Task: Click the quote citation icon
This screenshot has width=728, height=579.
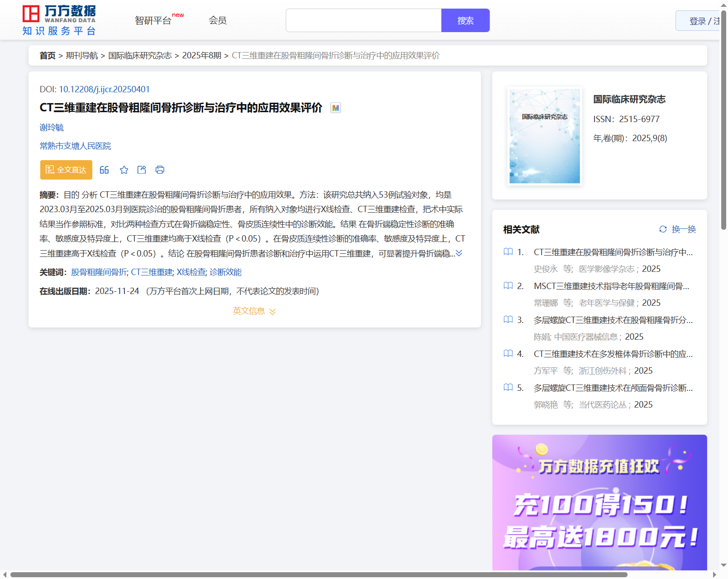Action: [104, 170]
